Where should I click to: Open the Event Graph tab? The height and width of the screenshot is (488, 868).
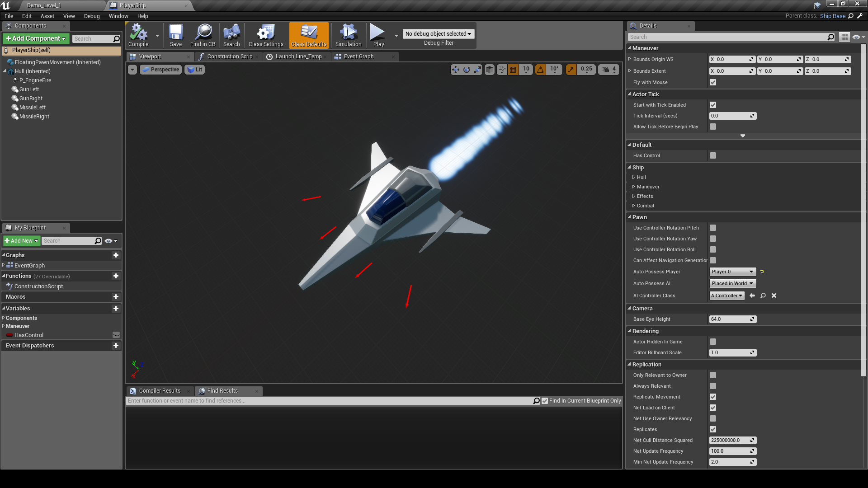[359, 56]
